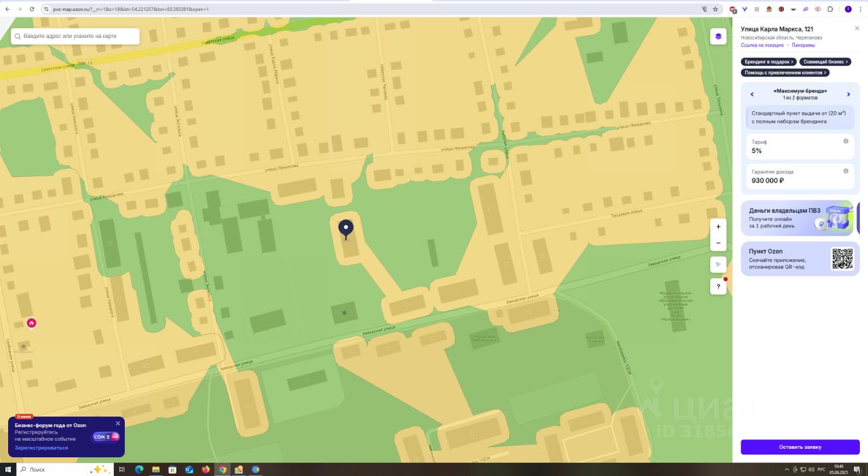Image resolution: width=868 pixels, height=476 pixels.
Task: Click the Помощь с привлечением клиентов chip
Action: click(785, 73)
